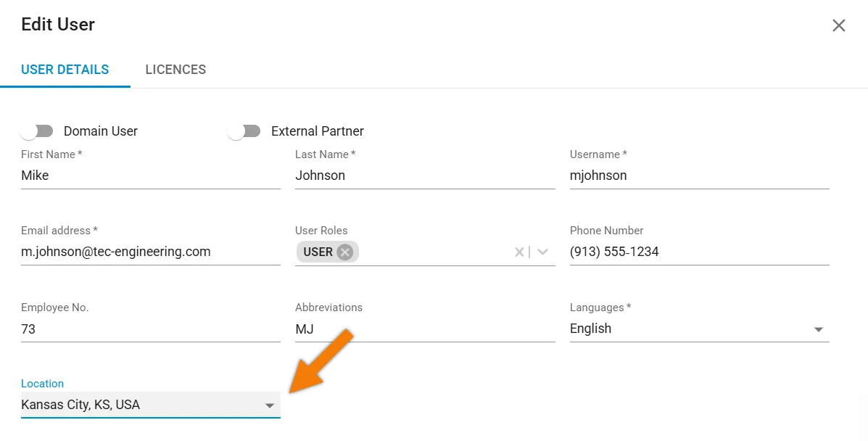Click the Location field label
The height and width of the screenshot is (441, 868).
pos(42,384)
